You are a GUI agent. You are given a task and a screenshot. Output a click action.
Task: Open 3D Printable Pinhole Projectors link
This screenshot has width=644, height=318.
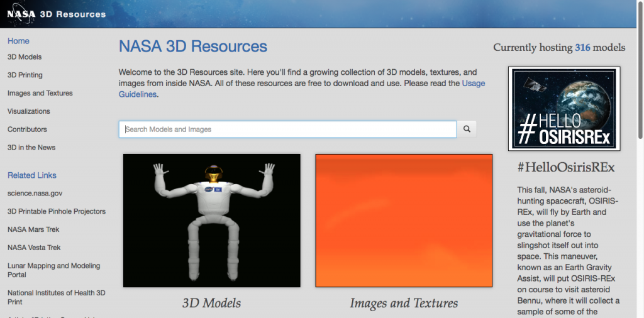tap(57, 212)
